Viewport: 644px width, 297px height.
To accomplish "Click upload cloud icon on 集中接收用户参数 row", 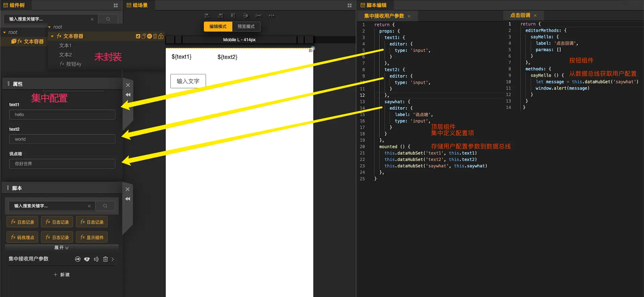I will (x=87, y=259).
